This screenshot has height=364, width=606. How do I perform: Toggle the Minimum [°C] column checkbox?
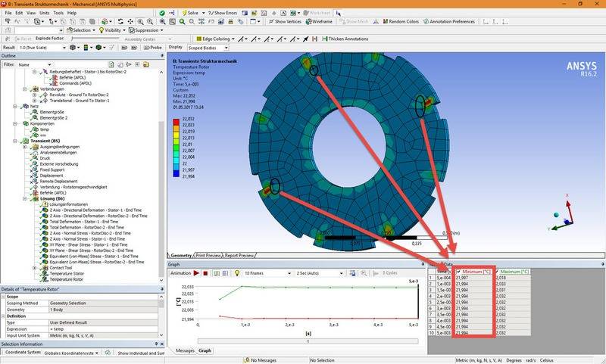(459, 272)
